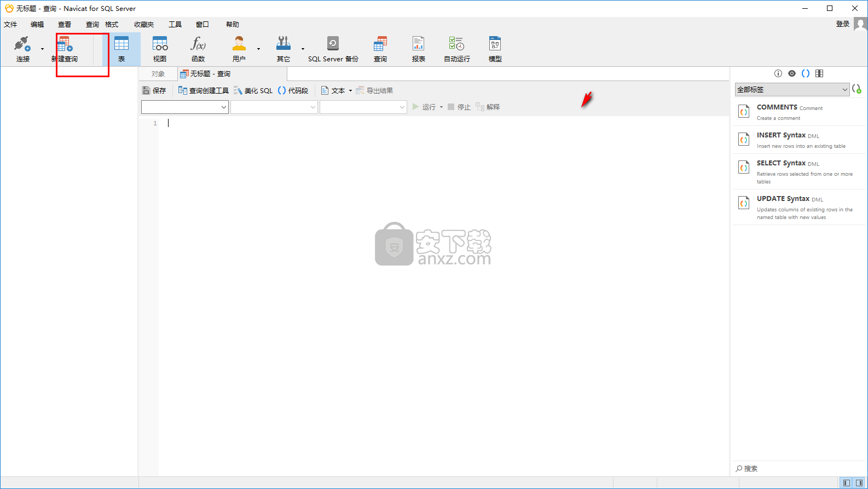Image resolution: width=868 pixels, height=489 pixels.
Task: Click the user avatar icon beside 登录
Action: click(x=861, y=24)
